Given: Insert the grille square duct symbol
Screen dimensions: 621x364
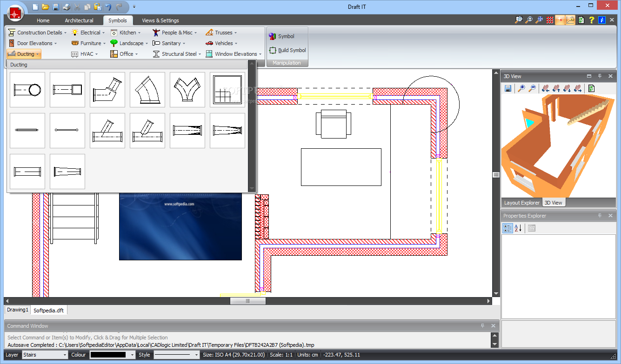Looking at the screenshot, I should pyautogui.click(x=227, y=90).
